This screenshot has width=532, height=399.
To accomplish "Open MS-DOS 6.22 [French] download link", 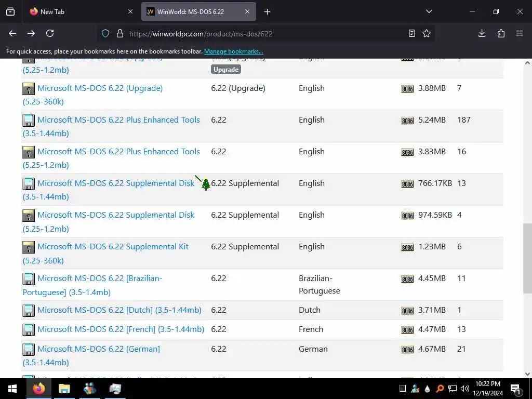I will click(x=121, y=329).
